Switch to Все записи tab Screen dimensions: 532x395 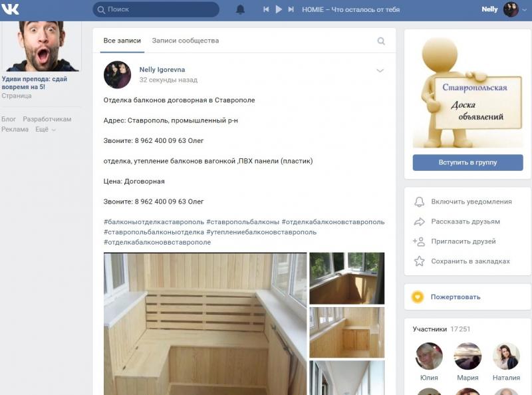[122, 41]
